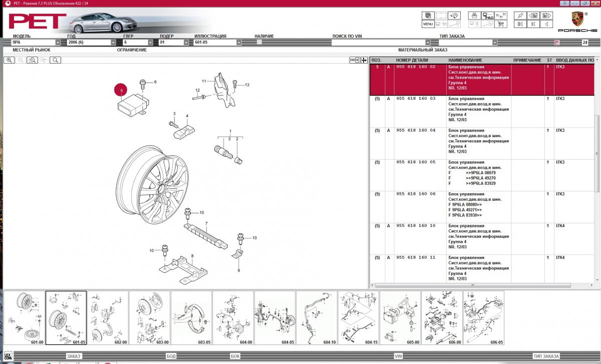Toggle the НАЛИЧИЕ checkbox
Image resolution: width=601 pixels, height=364 pixels.
click(x=259, y=43)
